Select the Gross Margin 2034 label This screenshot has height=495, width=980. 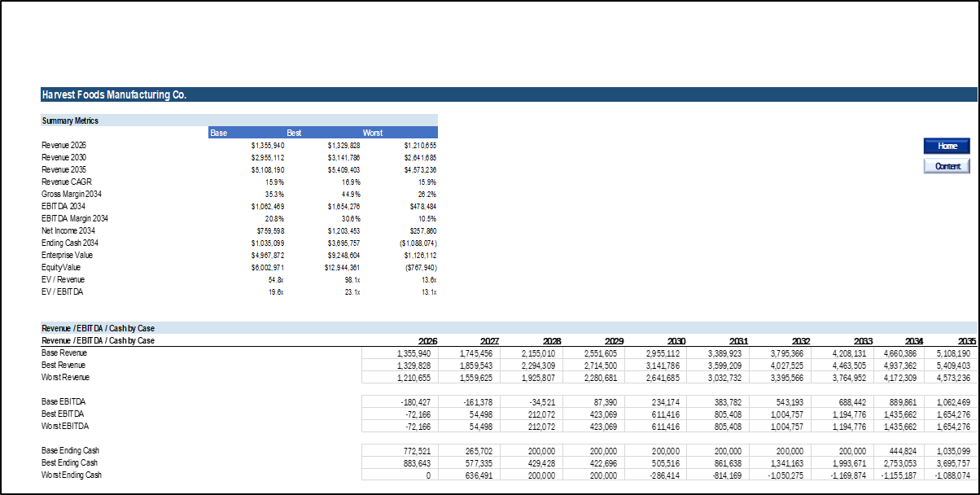click(72, 194)
